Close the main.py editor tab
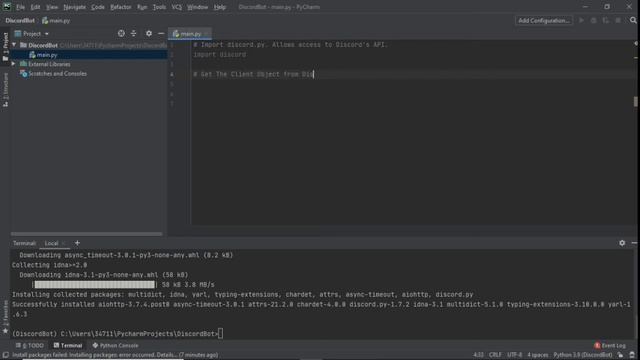Viewport: 640px width, 360px height. pos(207,34)
